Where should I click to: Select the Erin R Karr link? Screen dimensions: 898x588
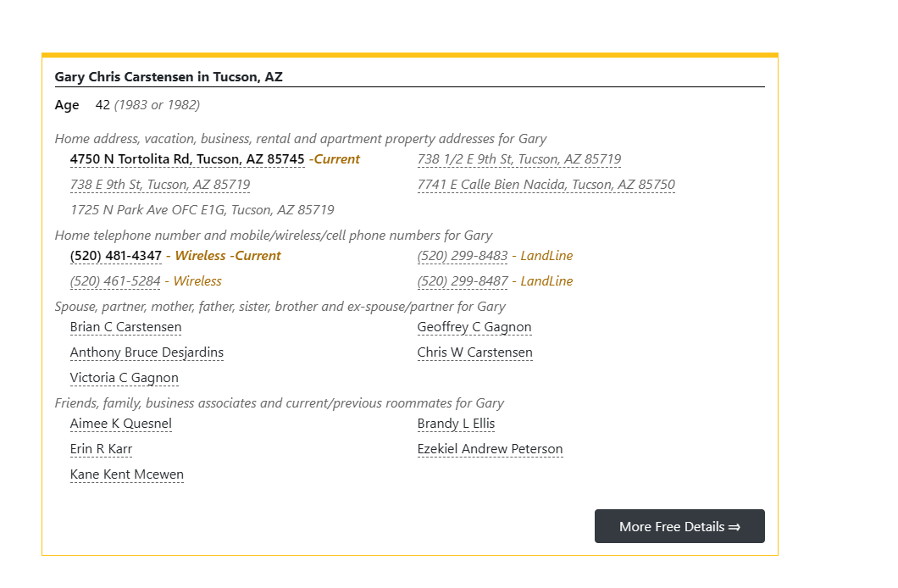[x=101, y=449]
